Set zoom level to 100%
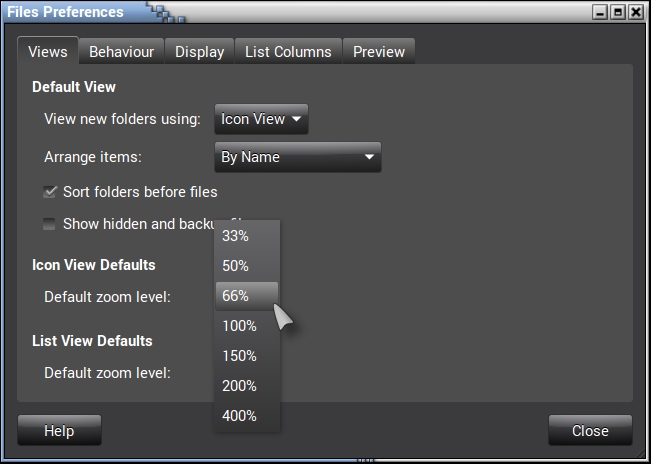Image resolution: width=651 pixels, height=464 pixels. 239,326
